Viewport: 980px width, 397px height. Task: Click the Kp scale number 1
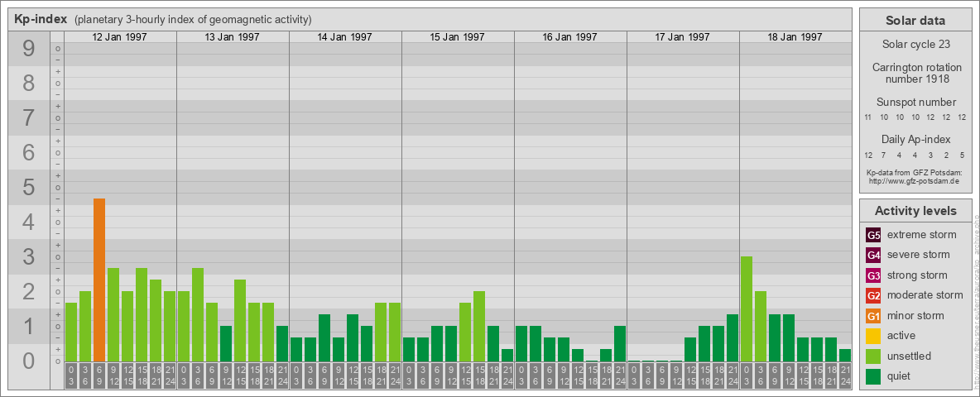pos(29,326)
